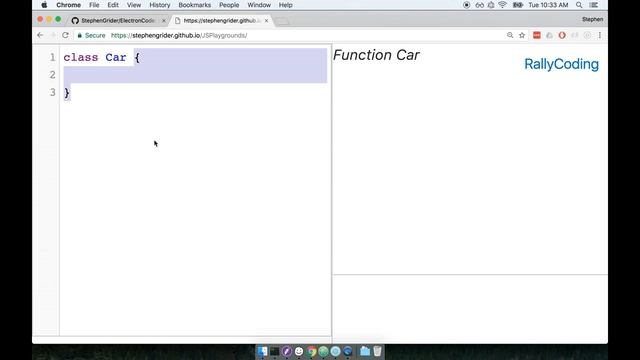Image resolution: width=640 pixels, height=360 pixels.
Task: Go back using the browser back arrow
Action: point(40,36)
